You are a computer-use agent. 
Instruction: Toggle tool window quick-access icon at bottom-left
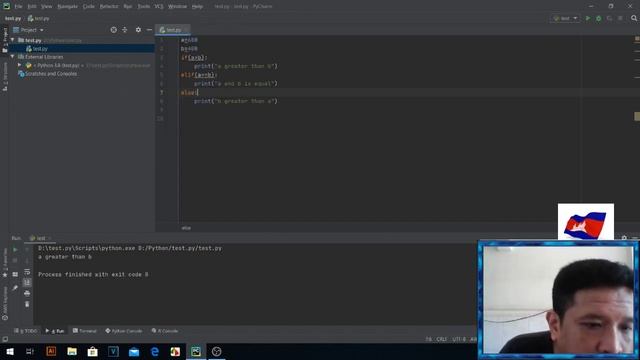[5, 340]
